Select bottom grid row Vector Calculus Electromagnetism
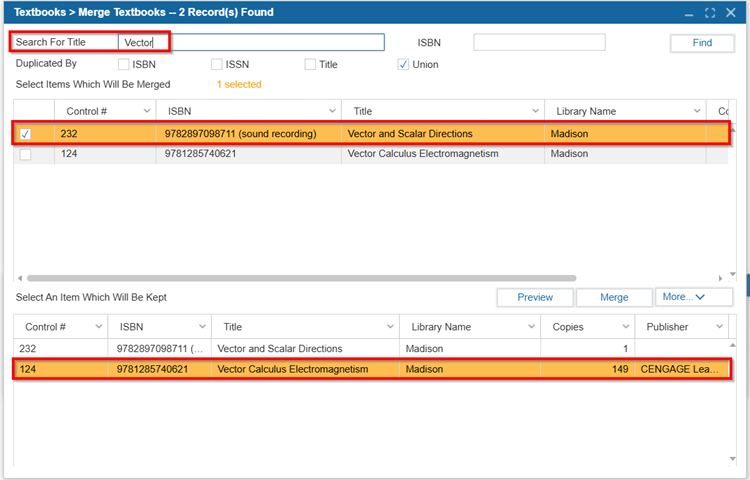 point(371,369)
